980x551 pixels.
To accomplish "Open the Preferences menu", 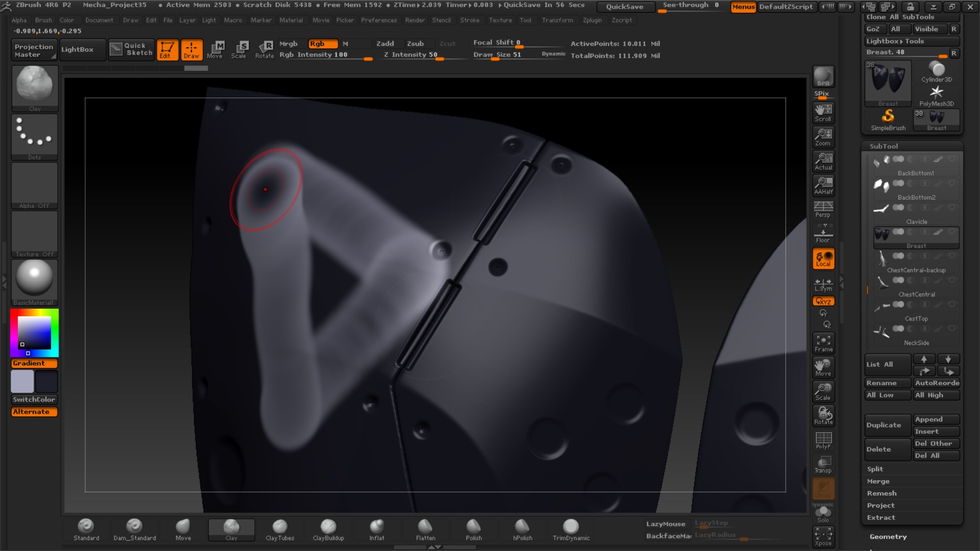I will pos(379,20).
